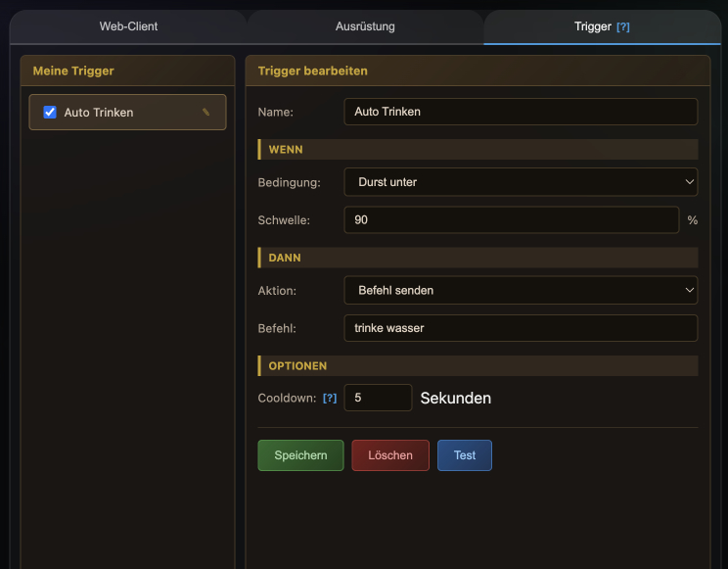Click into the Schwelle percentage field

(511, 220)
